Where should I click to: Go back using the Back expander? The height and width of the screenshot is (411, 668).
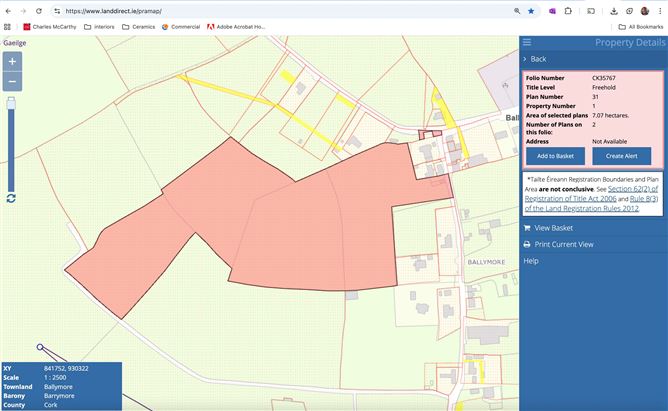[538, 59]
